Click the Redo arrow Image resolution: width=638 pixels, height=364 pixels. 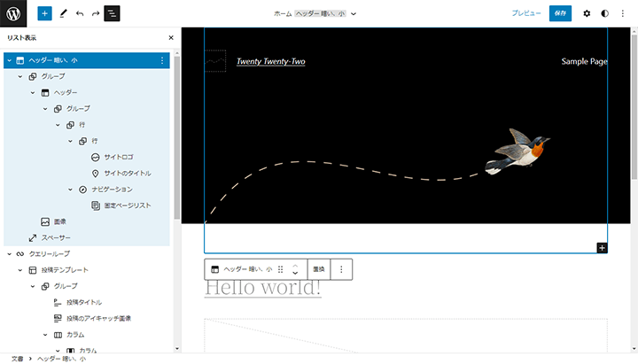tap(96, 13)
